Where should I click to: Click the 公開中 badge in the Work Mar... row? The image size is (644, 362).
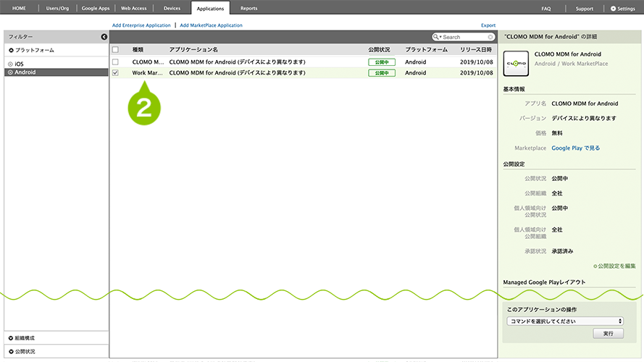click(382, 73)
